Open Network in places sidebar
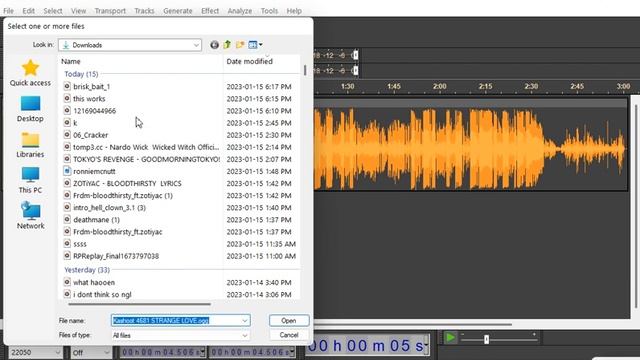 [30, 216]
